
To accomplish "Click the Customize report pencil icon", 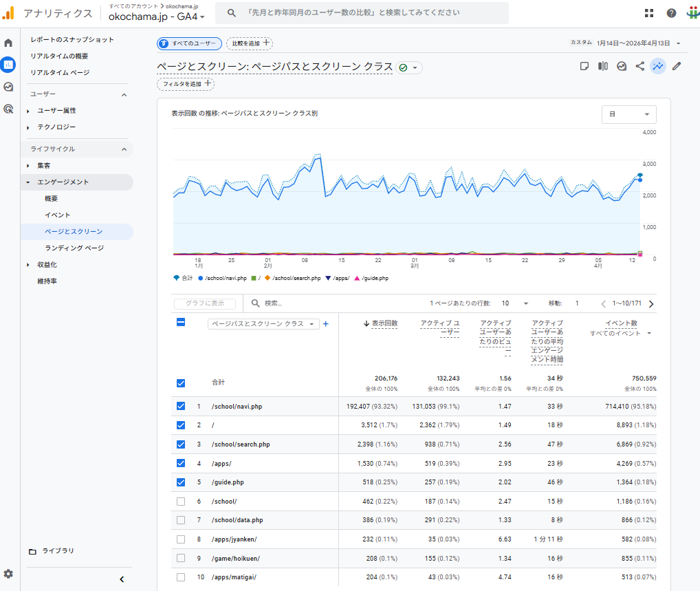I will tap(677, 67).
